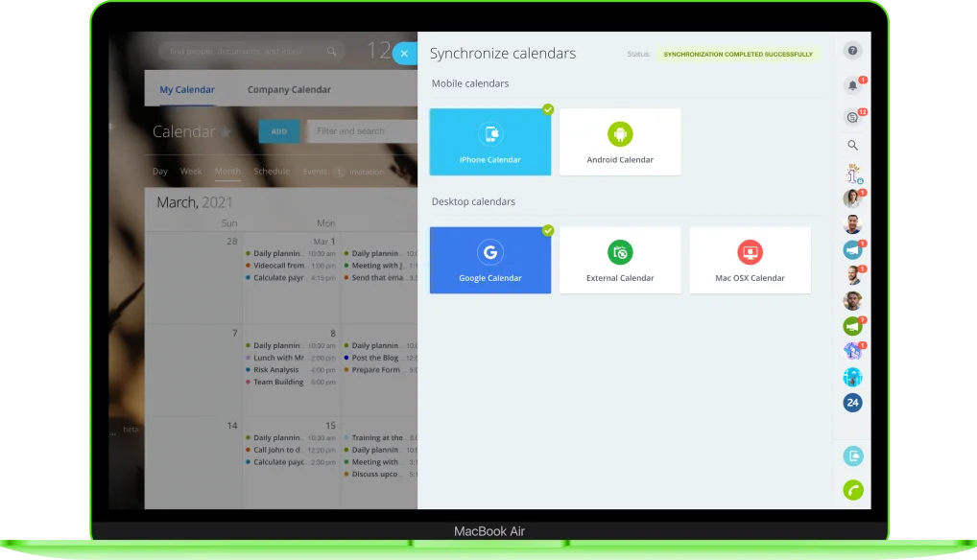Open the chat messages icon with 12 badge
Viewport: 977px width, 560px height.
point(852,118)
